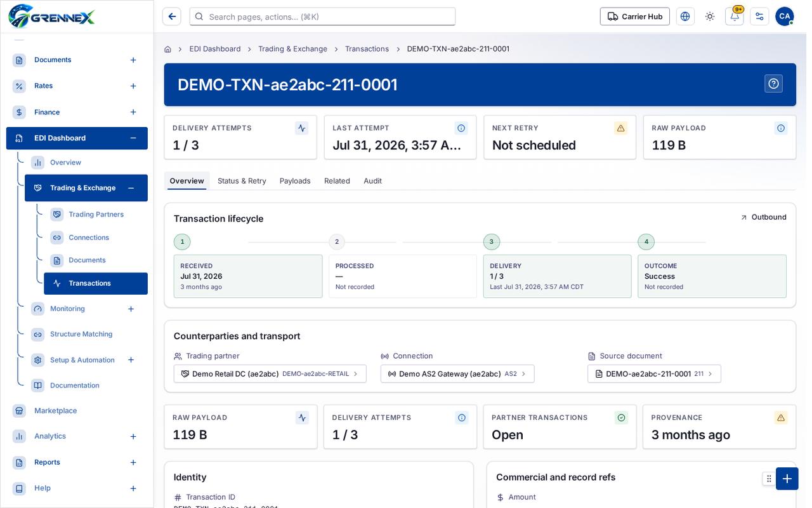
Task: Select Trading Partners in the sidebar
Action: [96, 215]
